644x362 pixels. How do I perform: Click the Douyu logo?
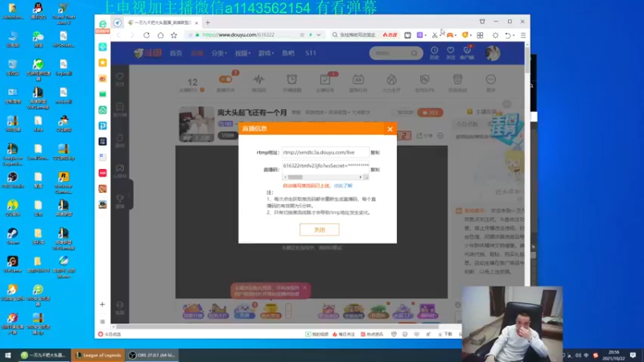tap(147, 53)
